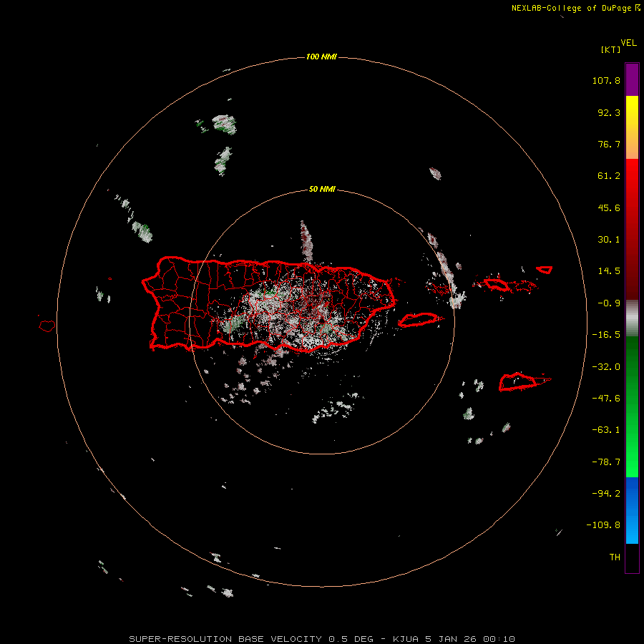Click the -78.7 legend value
The image size is (644, 644).
606,462
